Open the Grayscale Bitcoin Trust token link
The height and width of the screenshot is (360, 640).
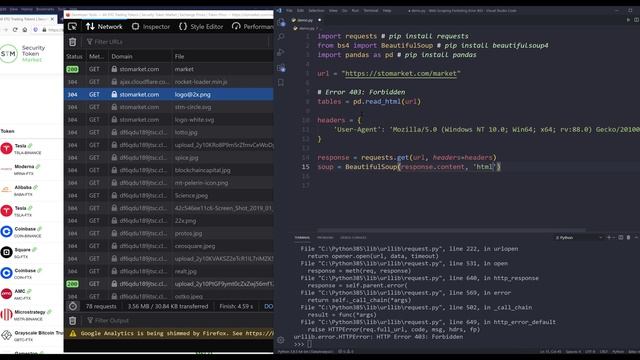[39, 333]
